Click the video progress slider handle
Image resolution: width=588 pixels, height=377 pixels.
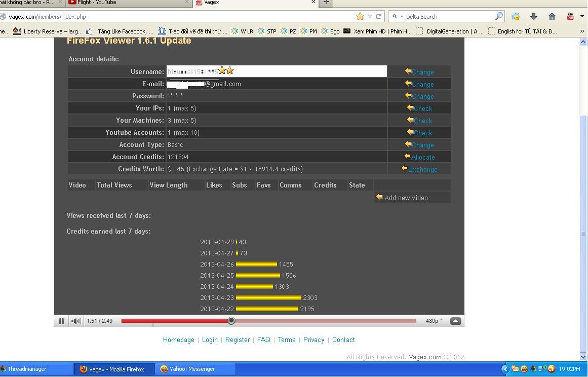(x=231, y=321)
